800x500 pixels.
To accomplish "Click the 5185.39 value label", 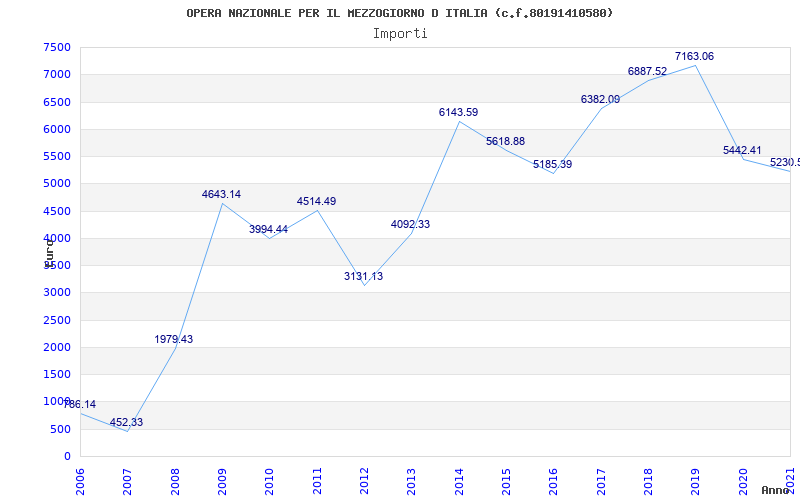I will coord(553,164).
